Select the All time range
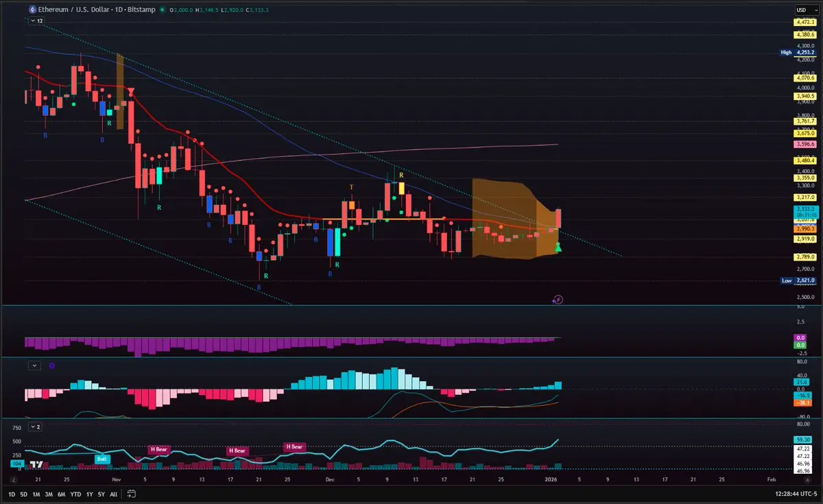The width and height of the screenshot is (823, 504). coord(114,494)
